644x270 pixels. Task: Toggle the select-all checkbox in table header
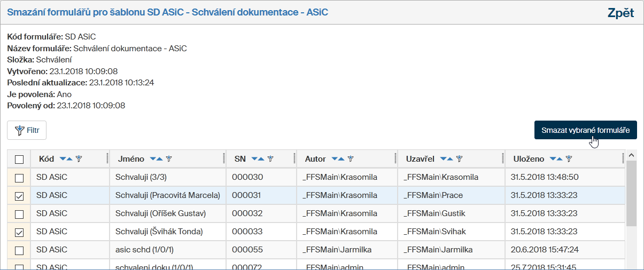point(19,159)
